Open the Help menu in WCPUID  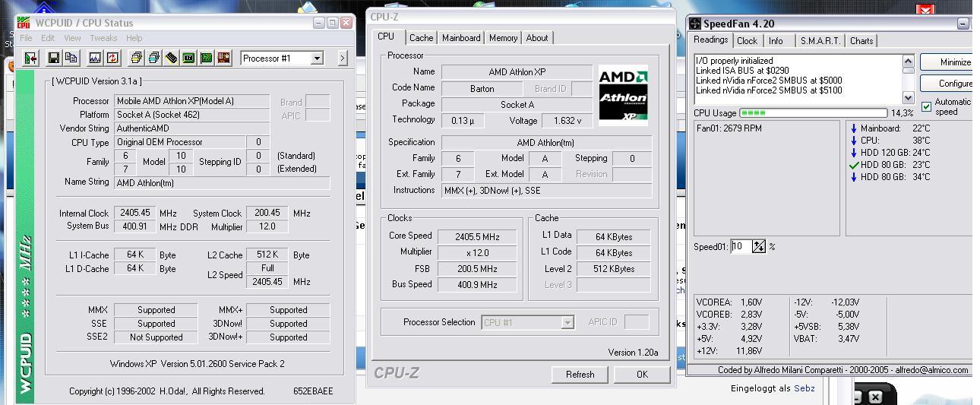[134, 38]
